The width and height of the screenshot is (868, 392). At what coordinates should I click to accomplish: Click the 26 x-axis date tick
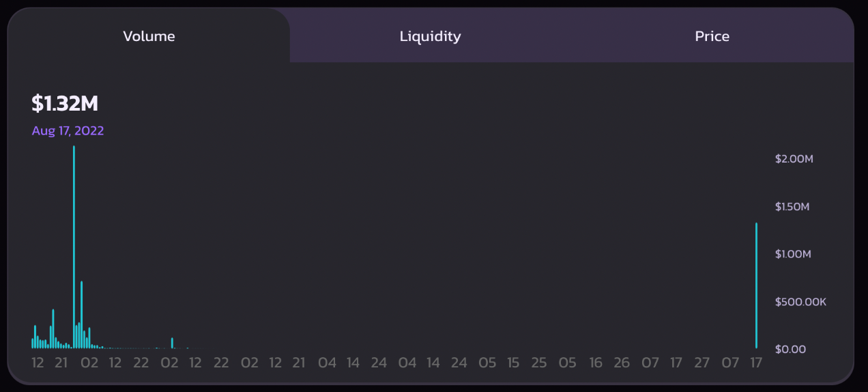click(621, 363)
